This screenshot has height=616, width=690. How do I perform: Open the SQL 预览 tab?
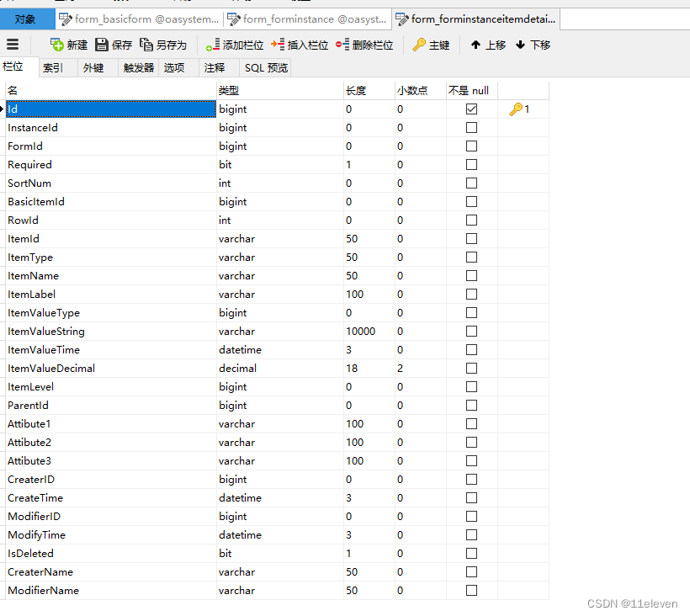(x=266, y=68)
